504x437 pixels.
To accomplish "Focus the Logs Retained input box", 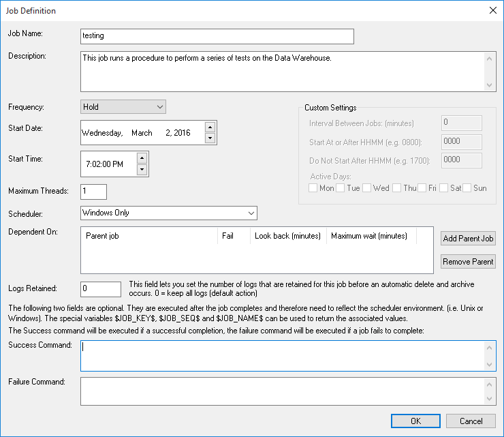I will coord(101,288).
